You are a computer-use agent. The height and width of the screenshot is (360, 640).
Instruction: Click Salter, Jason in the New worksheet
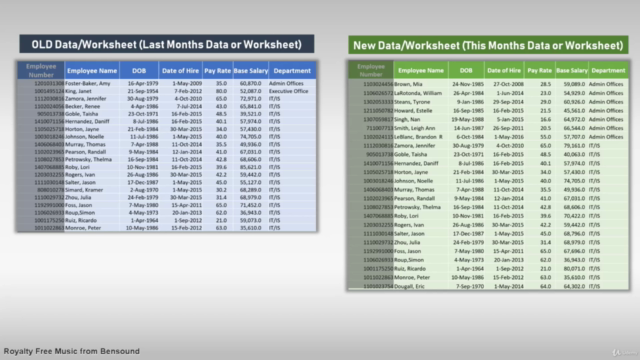pos(409,234)
